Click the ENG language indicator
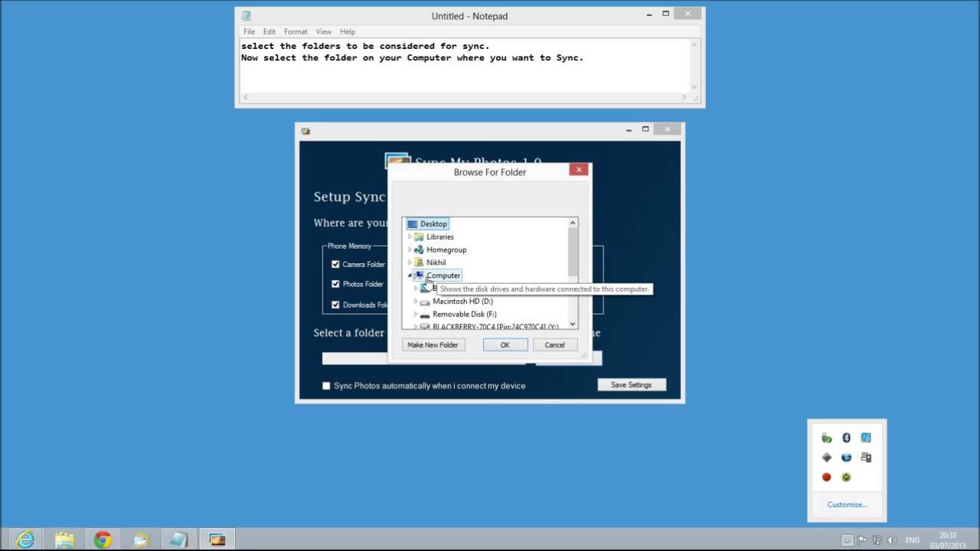This screenshot has width=980, height=551. pos(913,540)
